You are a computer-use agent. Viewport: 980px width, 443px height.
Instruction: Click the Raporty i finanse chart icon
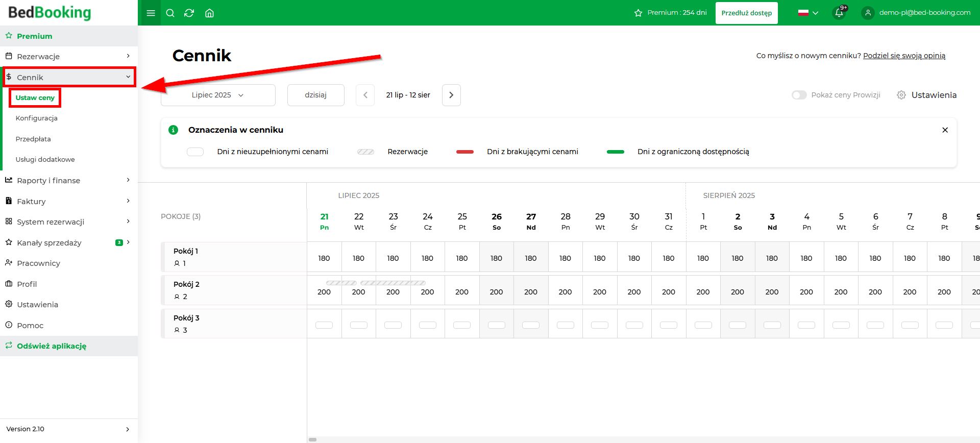(x=9, y=180)
